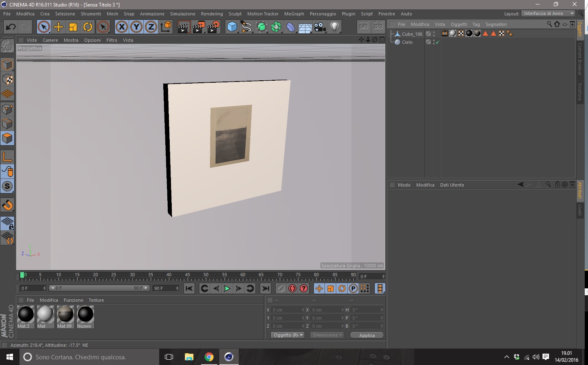Screen dimensions: 588x365
Task: Toggle the Cielo object's green enable checkmark
Action: click(x=438, y=42)
